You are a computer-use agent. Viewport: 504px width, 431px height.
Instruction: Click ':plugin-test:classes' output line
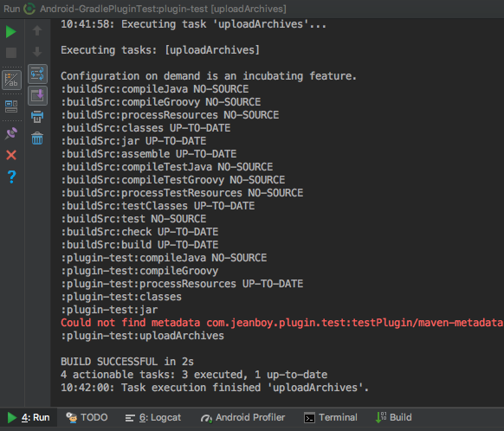pyautogui.click(x=121, y=297)
